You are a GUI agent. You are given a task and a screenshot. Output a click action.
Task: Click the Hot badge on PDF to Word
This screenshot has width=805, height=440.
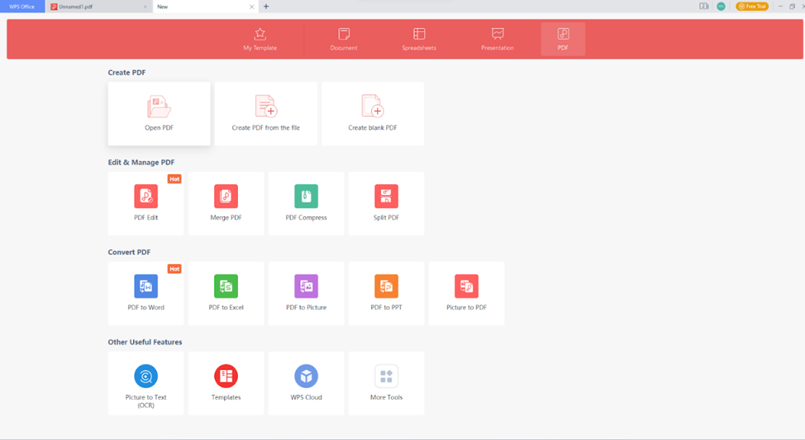175,269
